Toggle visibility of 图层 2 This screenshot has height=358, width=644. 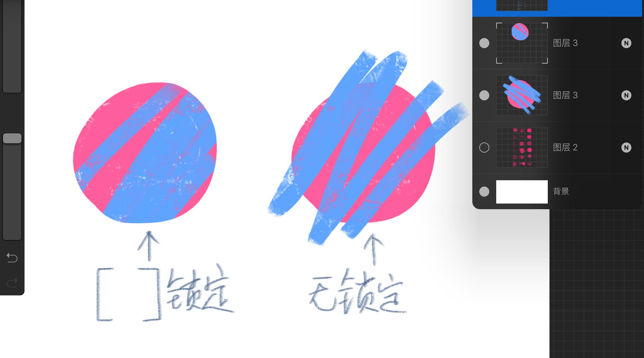point(485,147)
